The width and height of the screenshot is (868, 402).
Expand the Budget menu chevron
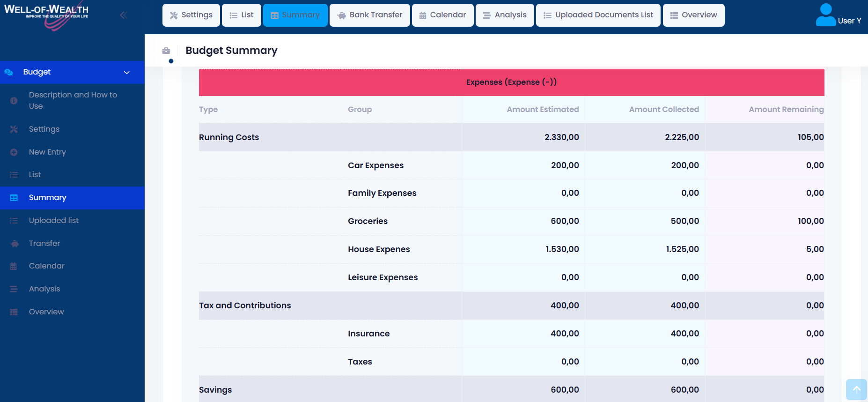pyautogui.click(x=126, y=72)
